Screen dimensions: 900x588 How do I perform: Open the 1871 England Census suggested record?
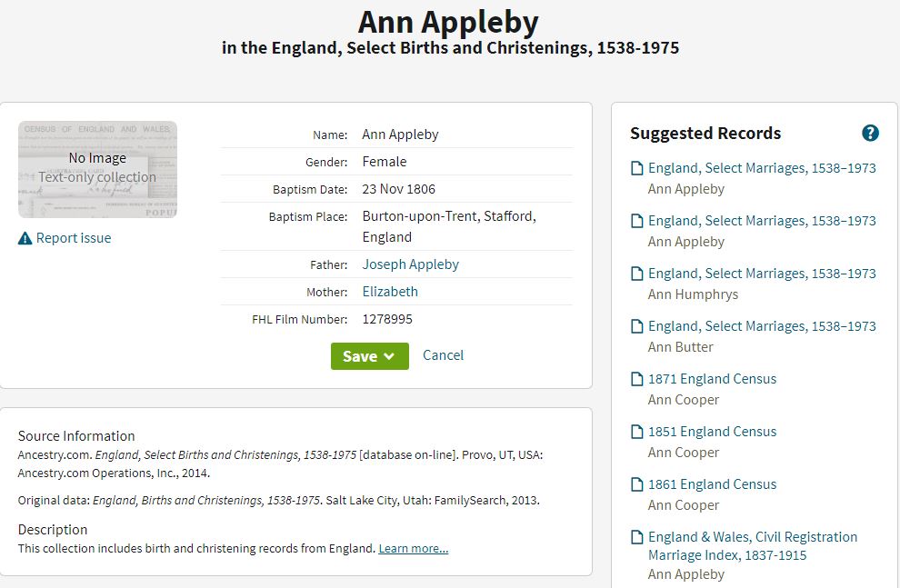712,379
